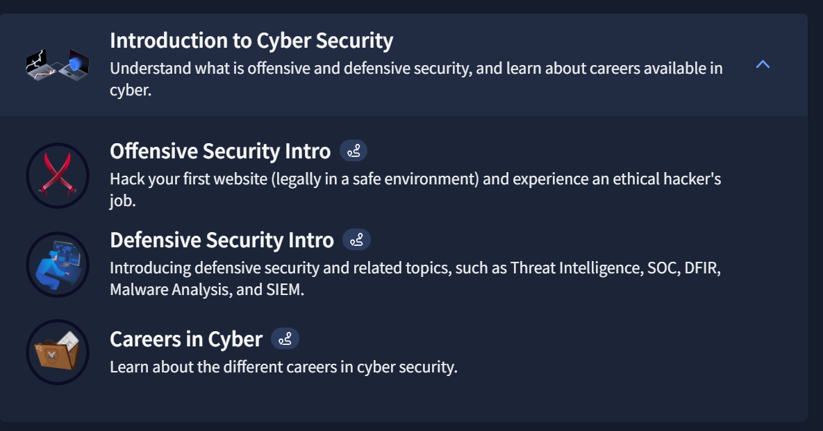Click the word 'job.' under Offensive Security
This screenshot has height=431, width=823.
click(123, 201)
